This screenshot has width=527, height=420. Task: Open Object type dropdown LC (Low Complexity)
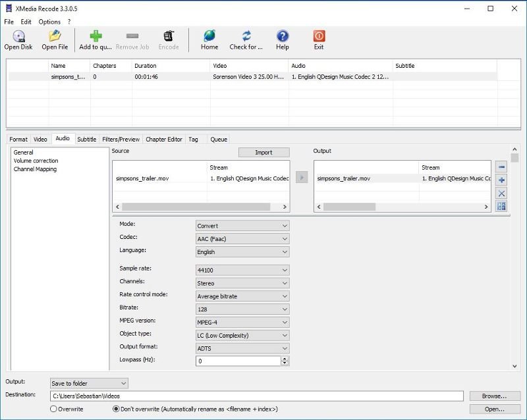point(242,335)
